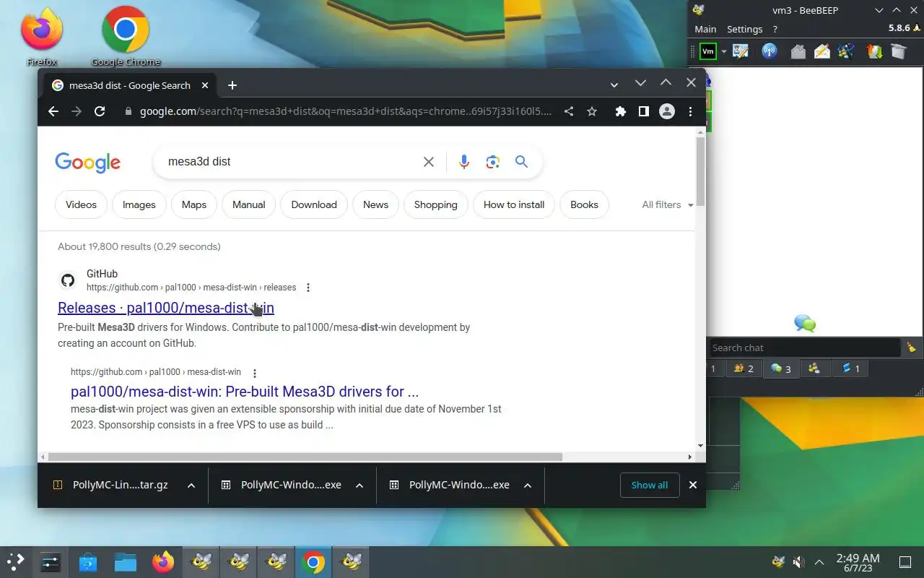Share this page from the address bar
This screenshot has width=924, height=578.
pyautogui.click(x=569, y=111)
